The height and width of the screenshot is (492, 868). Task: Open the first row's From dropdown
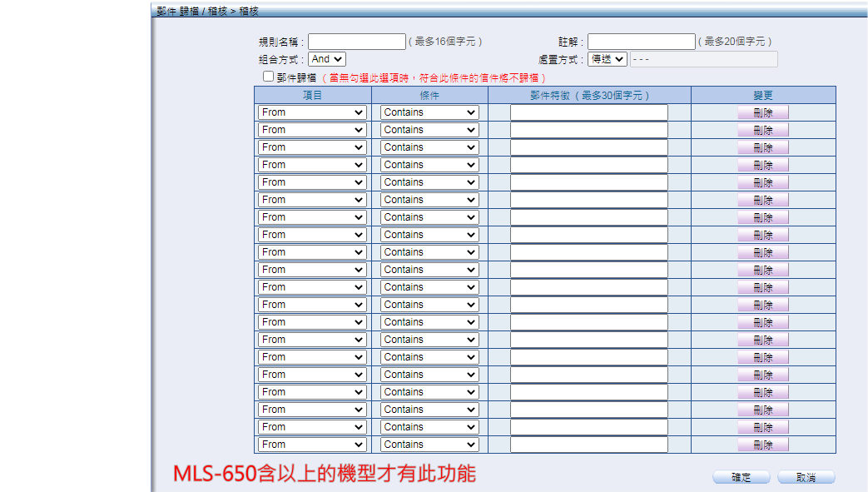coord(312,112)
